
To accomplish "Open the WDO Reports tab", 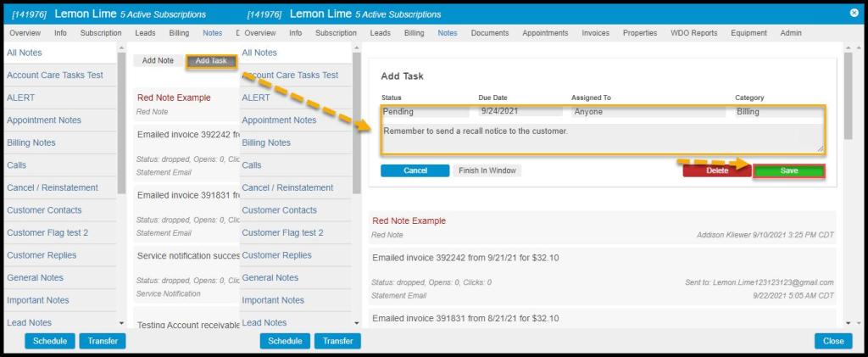I will pyautogui.click(x=693, y=33).
